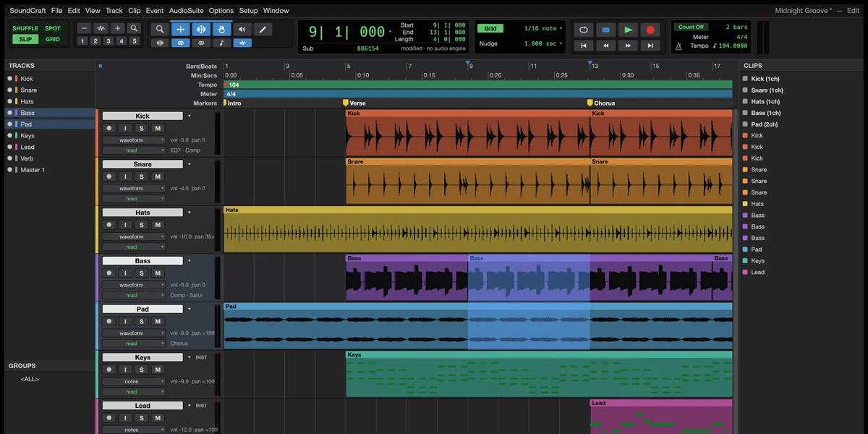Stop the transport
868x434 pixels.
pyautogui.click(x=605, y=30)
